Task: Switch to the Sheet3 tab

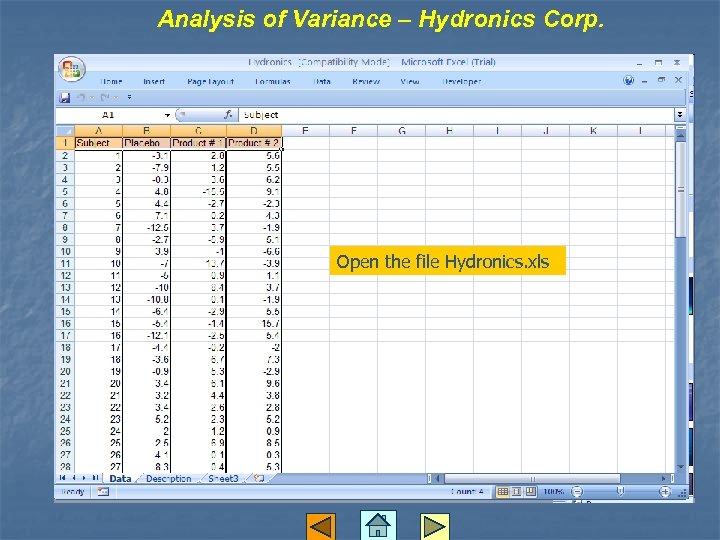Action: coord(223,478)
